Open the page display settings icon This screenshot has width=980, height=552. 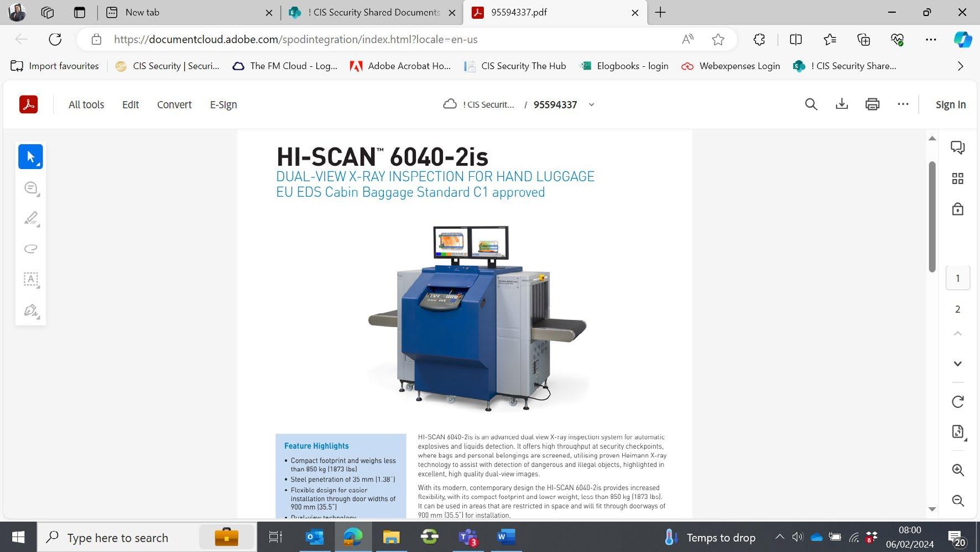point(958,432)
